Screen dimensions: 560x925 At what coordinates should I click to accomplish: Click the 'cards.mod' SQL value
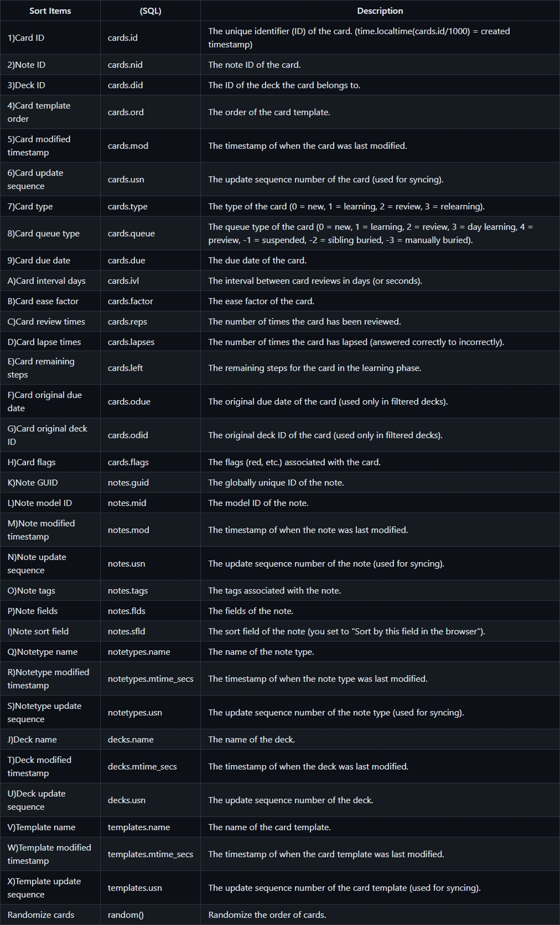pyautogui.click(x=128, y=146)
